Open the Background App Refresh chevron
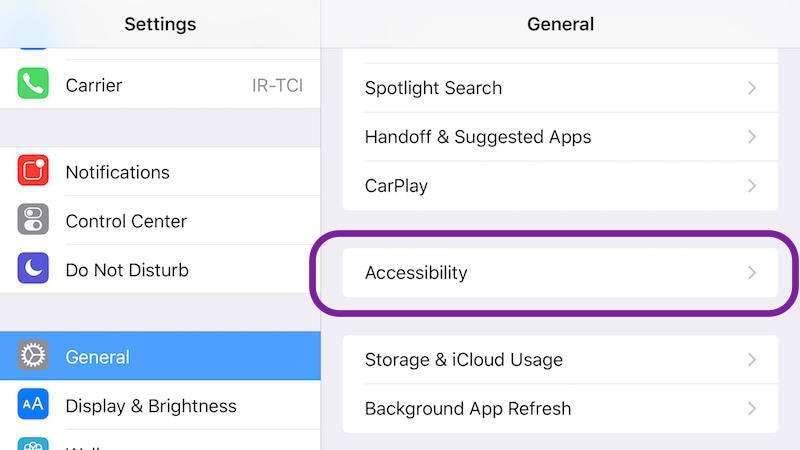Screen dimensions: 800x450 click(752, 408)
